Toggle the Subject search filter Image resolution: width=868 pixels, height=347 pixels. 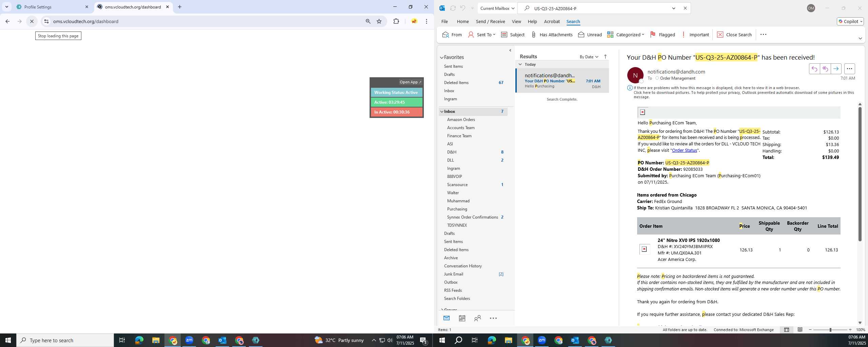point(513,35)
